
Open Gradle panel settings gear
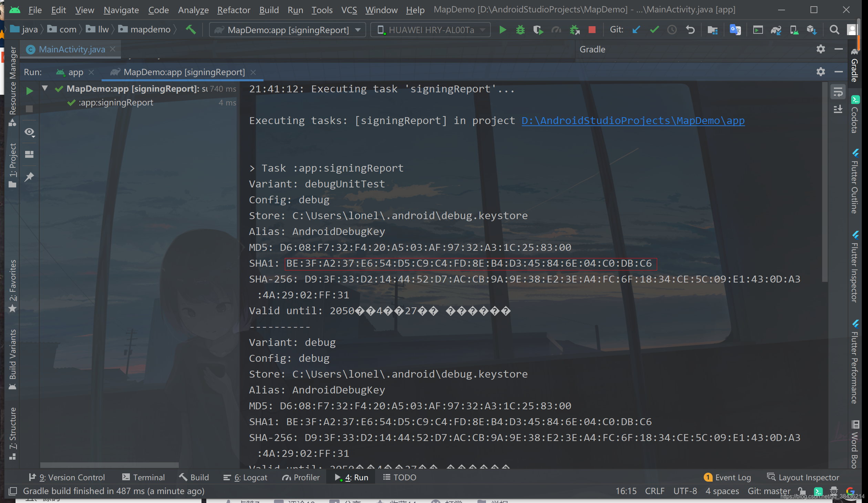tap(820, 49)
